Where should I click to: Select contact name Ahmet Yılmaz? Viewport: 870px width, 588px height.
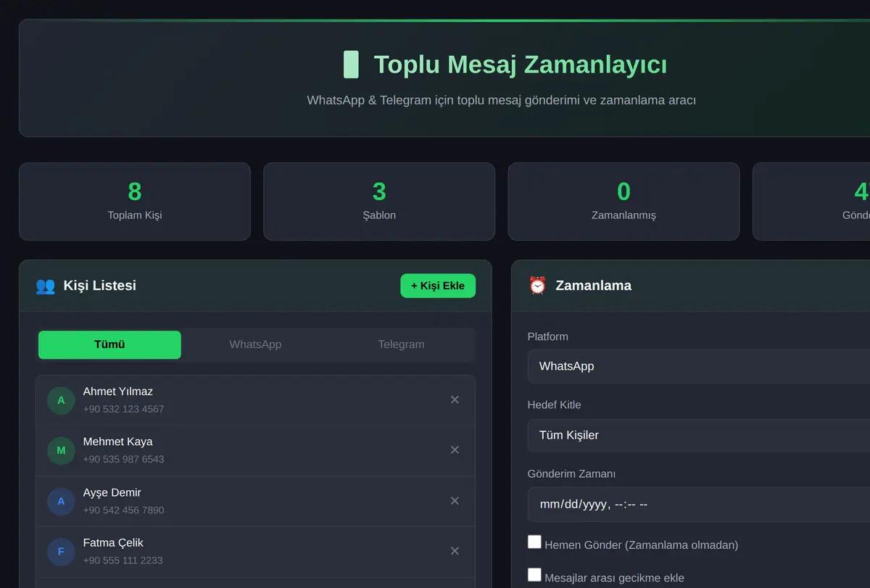[118, 392]
